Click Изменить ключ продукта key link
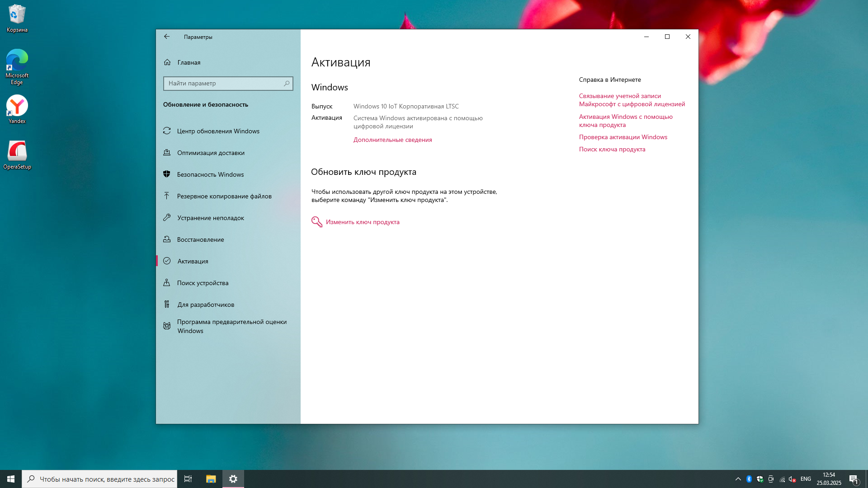Image resolution: width=868 pixels, height=488 pixels. [x=362, y=222]
